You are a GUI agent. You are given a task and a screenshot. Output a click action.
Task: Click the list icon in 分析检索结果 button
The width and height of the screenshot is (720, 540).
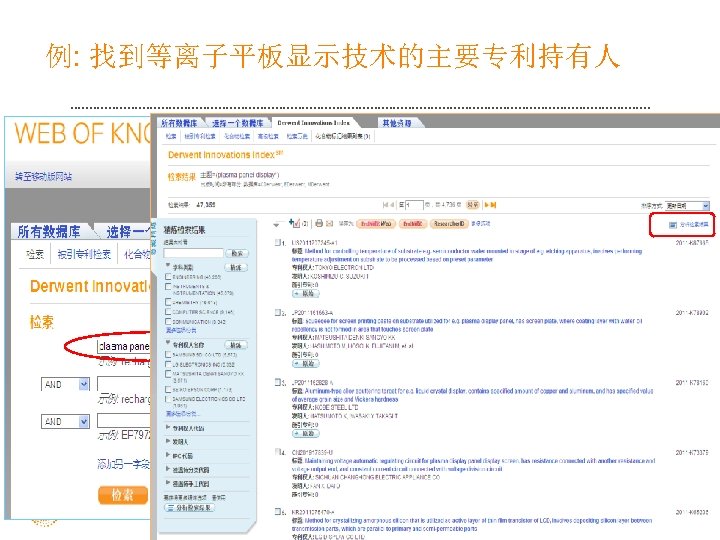click(171, 508)
